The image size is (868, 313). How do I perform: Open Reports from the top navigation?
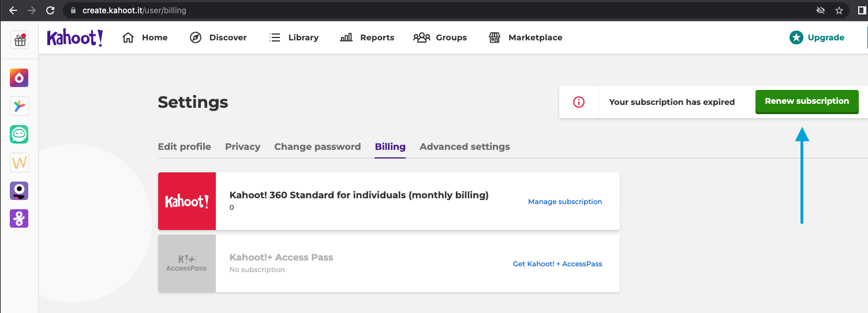367,37
